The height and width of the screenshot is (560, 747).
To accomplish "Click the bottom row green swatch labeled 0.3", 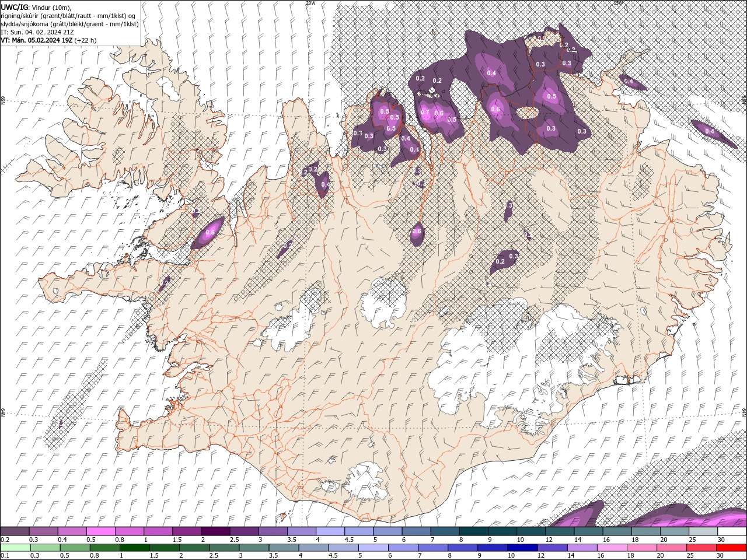I will click(x=45, y=547).
